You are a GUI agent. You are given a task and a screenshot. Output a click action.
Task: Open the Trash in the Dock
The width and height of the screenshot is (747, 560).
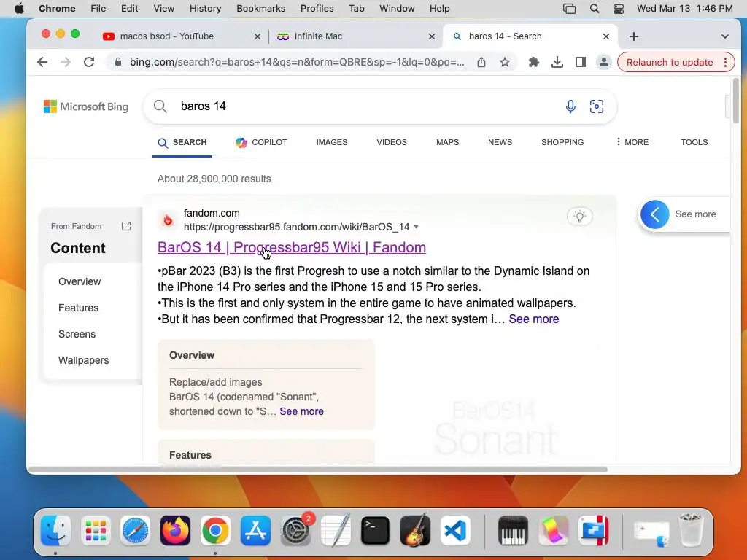point(691,530)
